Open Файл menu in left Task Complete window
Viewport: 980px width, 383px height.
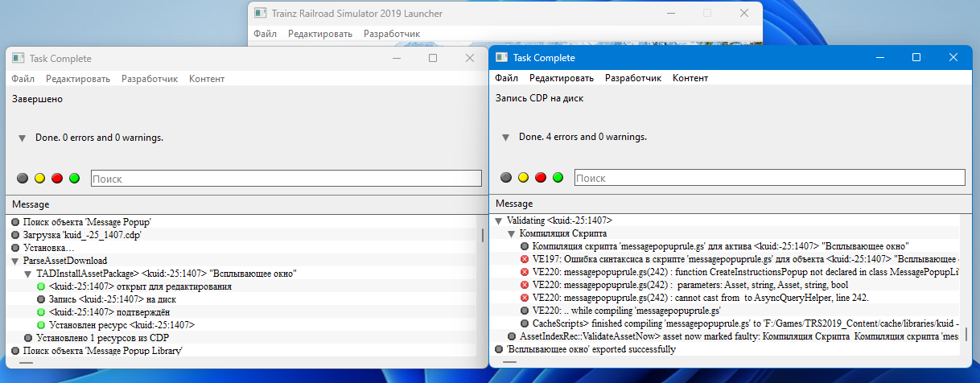point(23,79)
